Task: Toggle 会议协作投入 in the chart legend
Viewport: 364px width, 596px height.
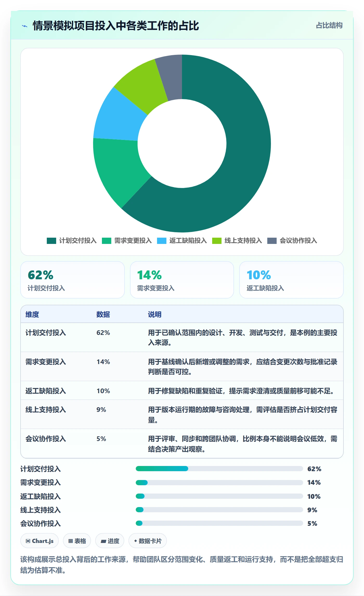Action: pyautogui.click(x=292, y=241)
